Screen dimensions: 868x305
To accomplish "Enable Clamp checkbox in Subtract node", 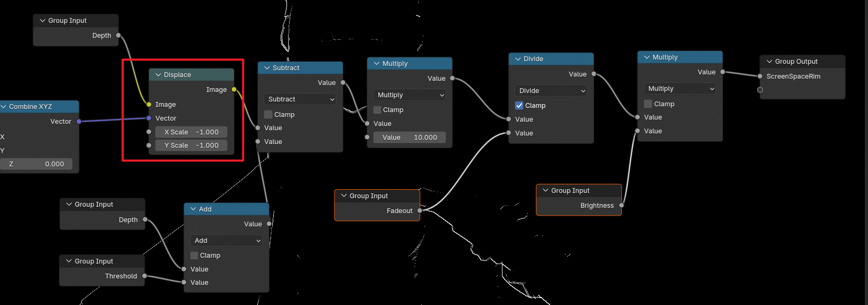I will click(268, 114).
